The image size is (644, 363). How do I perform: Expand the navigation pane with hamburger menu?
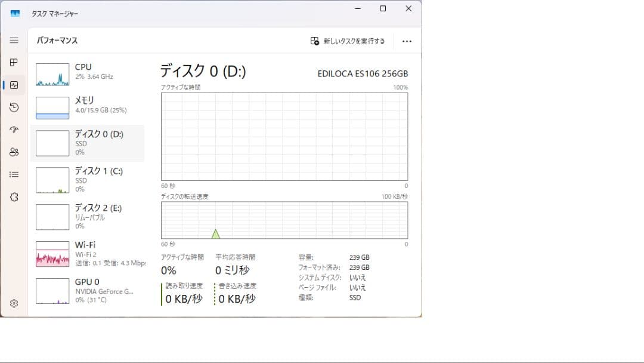tap(14, 41)
